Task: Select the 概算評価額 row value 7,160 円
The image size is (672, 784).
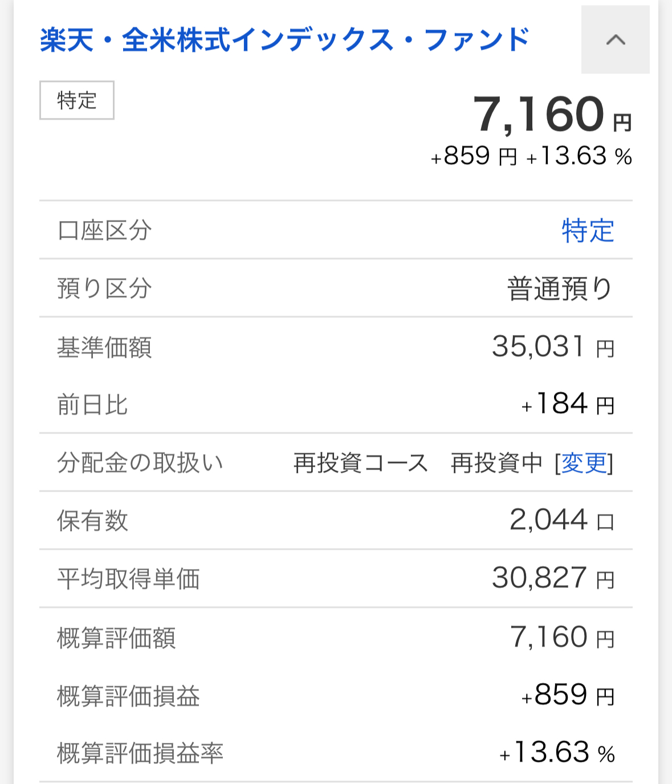Action: tap(562, 637)
